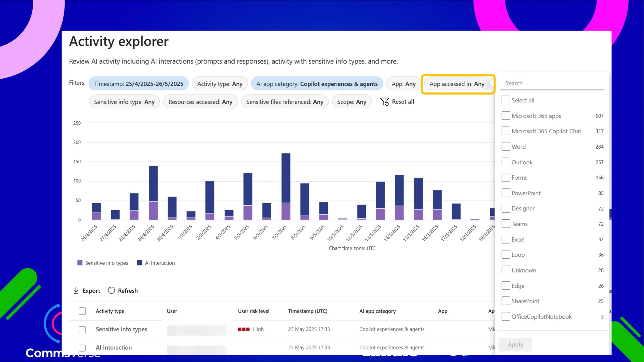Tick the Word option checkbox

[506, 147]
